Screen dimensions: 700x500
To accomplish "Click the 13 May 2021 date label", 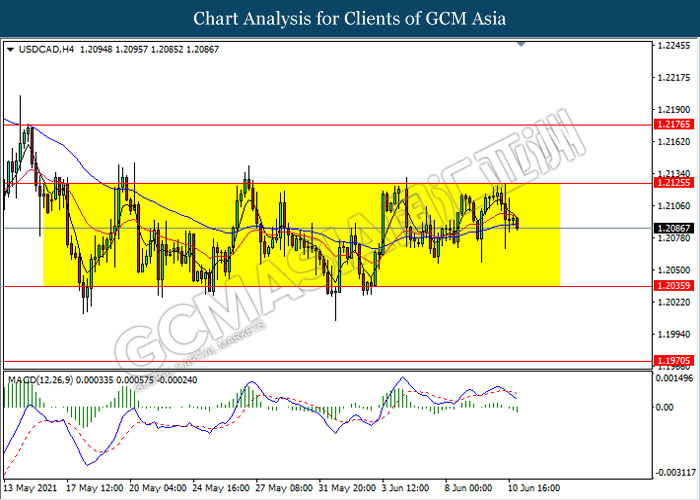I will pyautogui.click(x=30, y=488).
